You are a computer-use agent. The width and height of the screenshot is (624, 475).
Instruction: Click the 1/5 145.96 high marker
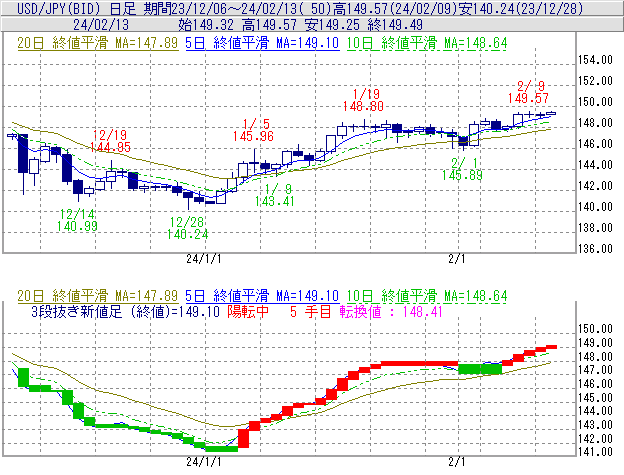(253, 130)
